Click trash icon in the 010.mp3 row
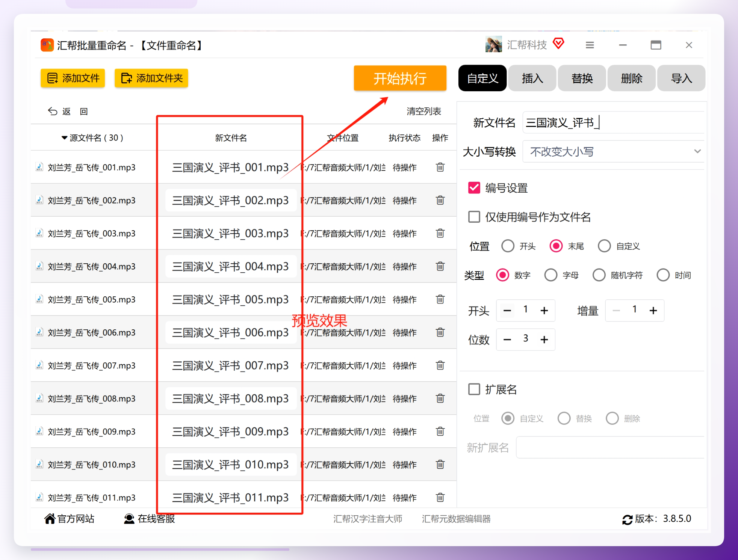This screenshot has width=738, height=560. 440,465
